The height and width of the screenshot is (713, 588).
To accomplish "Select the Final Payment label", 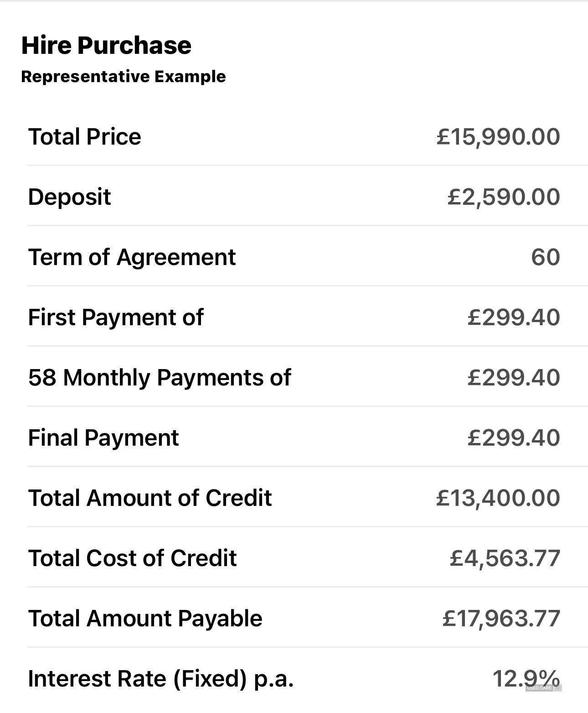I will tap(103, 438).
